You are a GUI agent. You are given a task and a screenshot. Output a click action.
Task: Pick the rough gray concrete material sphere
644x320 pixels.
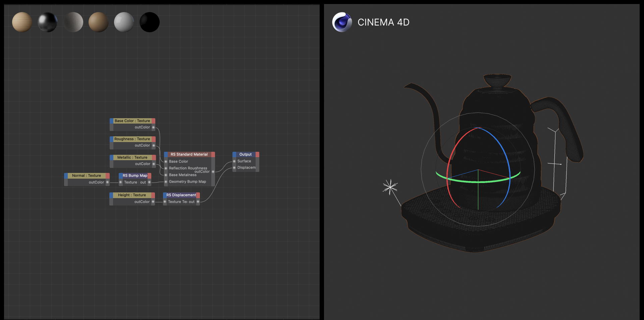(73, 22)
